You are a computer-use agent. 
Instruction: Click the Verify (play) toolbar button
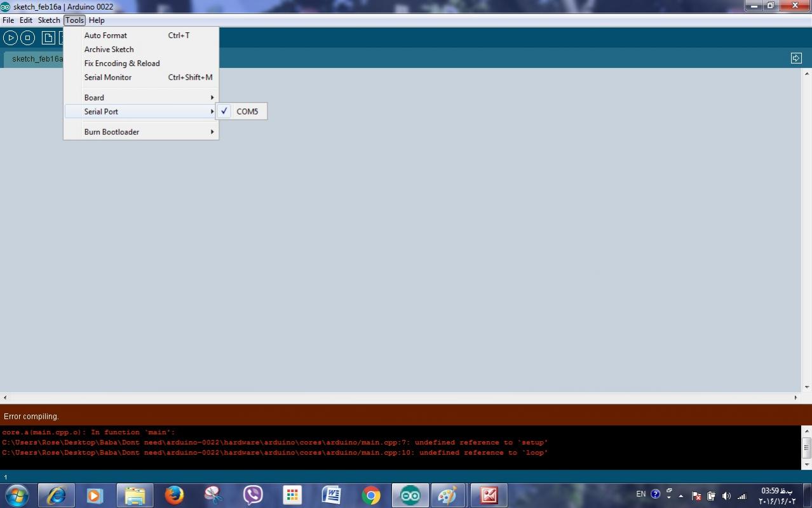10,38
